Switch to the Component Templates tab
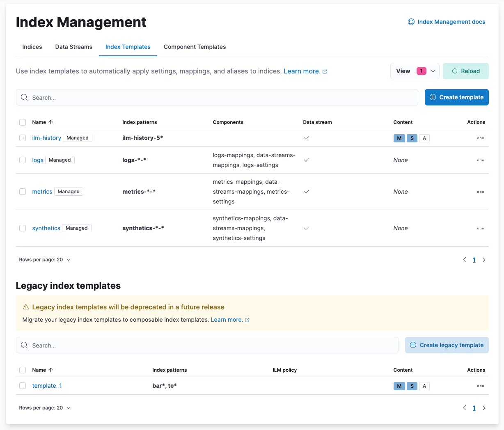The height and width of the screenshot is (430, 504). (195, 47)
